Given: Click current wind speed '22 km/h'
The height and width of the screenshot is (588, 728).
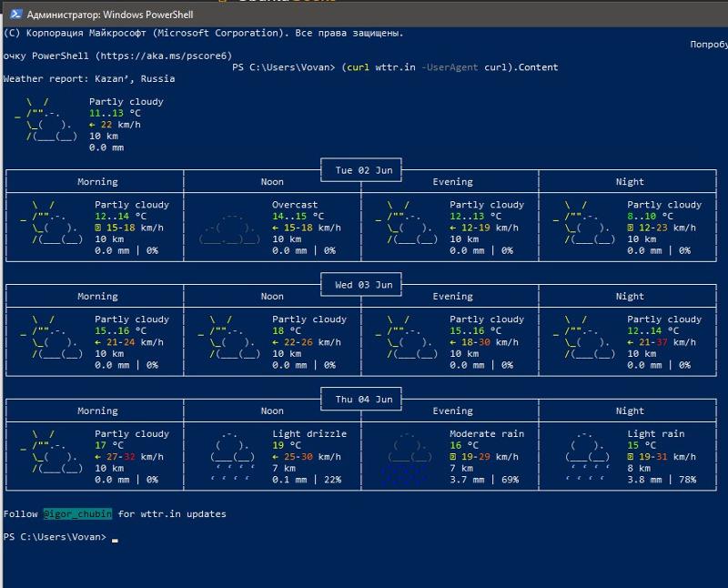Looking at the screenshot, I should [121, 125].
